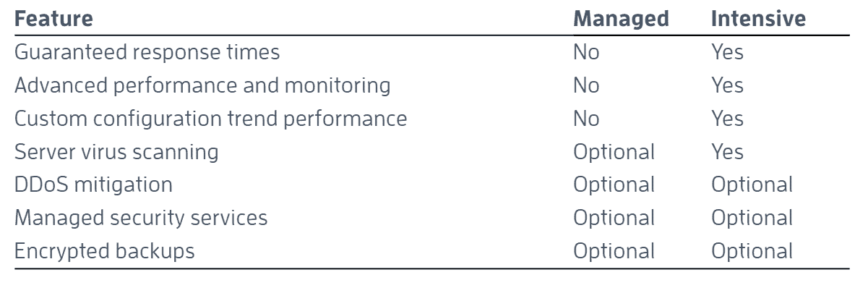Click the Intensive column header
This screenshot has height=288, width=868.
click(x=759, y=19)
